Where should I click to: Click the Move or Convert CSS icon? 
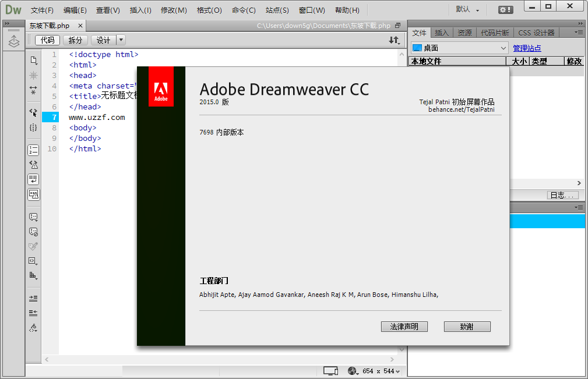(33, 275)
